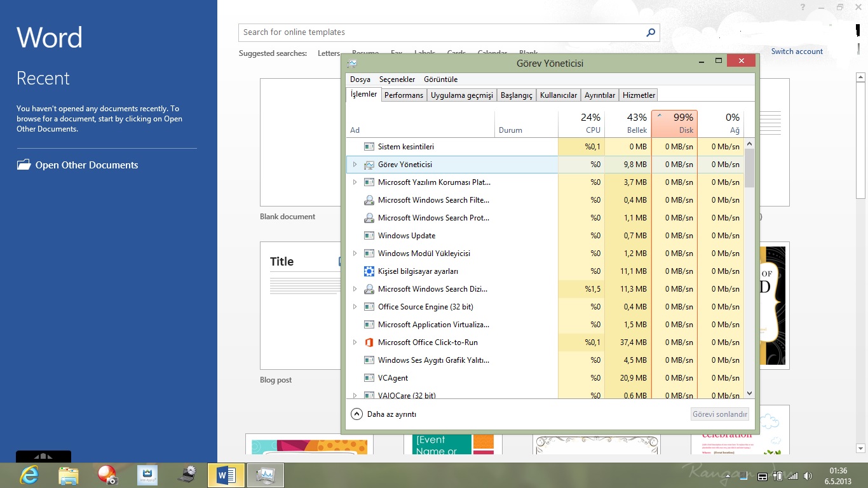Click the Microsoft Windows Search Filte... icon
Viewport: 868px width, 488px height.
pyautogui.click(x=369, y=200)
